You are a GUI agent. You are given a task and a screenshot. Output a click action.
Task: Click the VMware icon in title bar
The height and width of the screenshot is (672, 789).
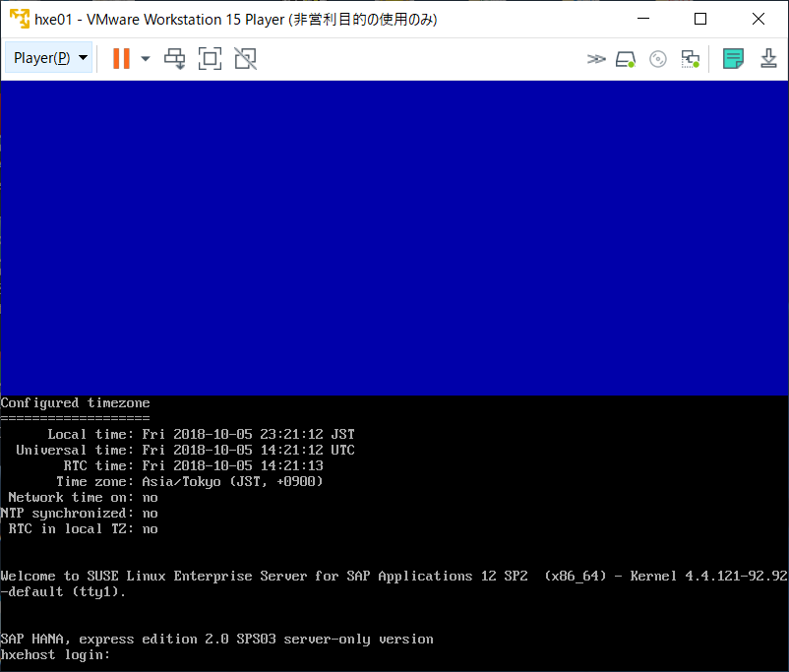[x=18, y=19]
